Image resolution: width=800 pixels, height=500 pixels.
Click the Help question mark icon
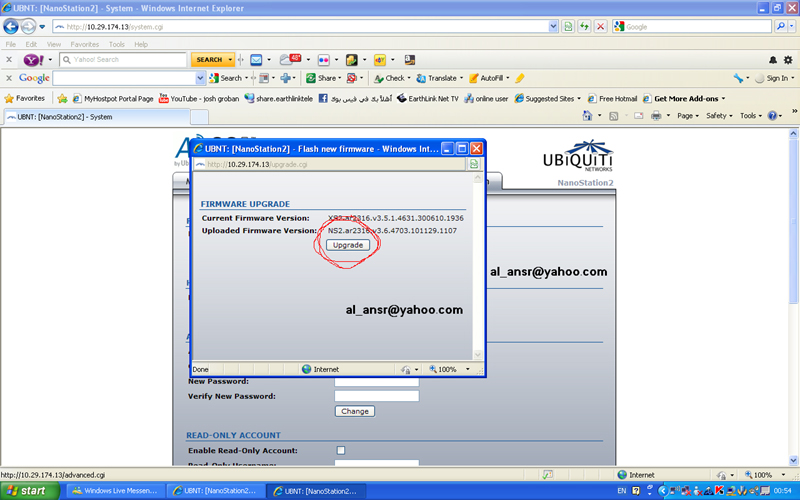point(772,116)
